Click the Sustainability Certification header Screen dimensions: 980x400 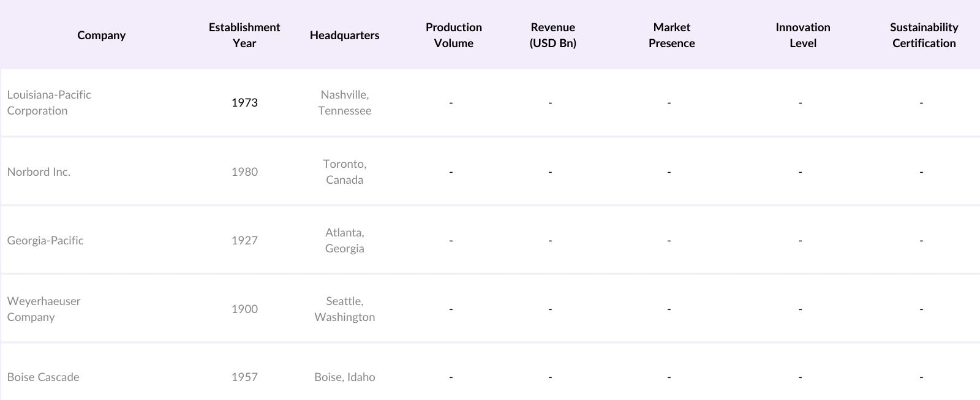click(x=924, y=35)
